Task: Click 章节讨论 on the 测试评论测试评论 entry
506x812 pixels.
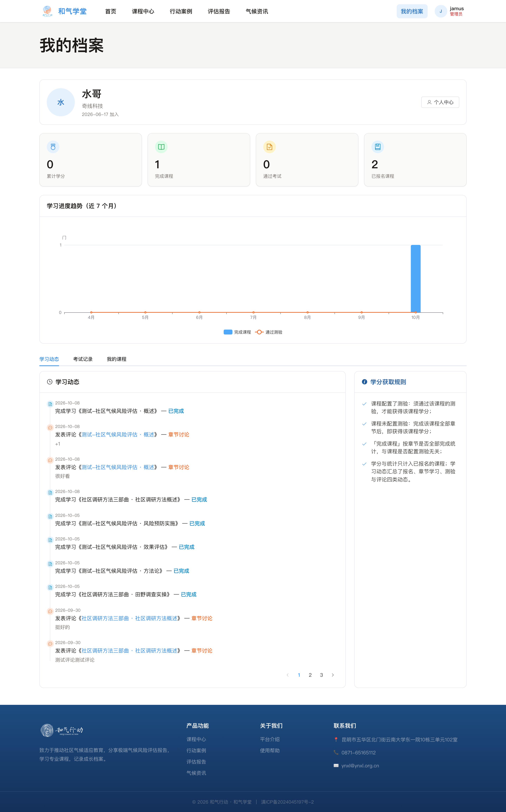Action: coord(202,650)
